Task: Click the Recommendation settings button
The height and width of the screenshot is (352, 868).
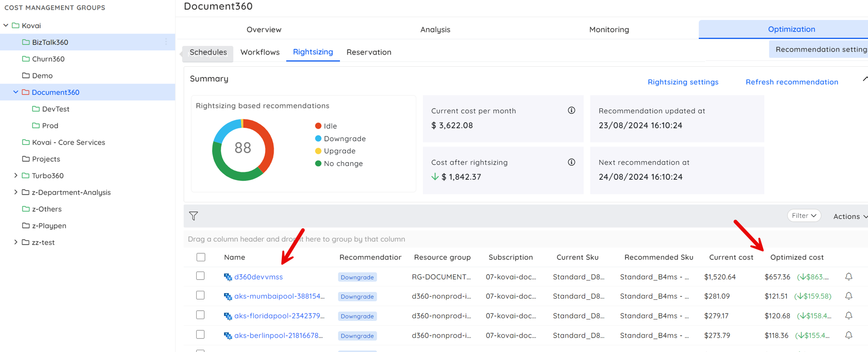Action: tap(818, 50)
